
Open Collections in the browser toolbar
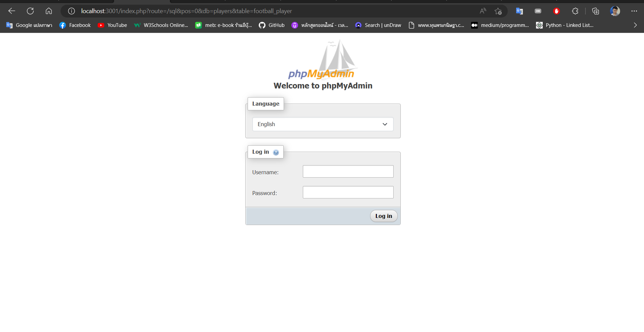(x=596, y=11)
